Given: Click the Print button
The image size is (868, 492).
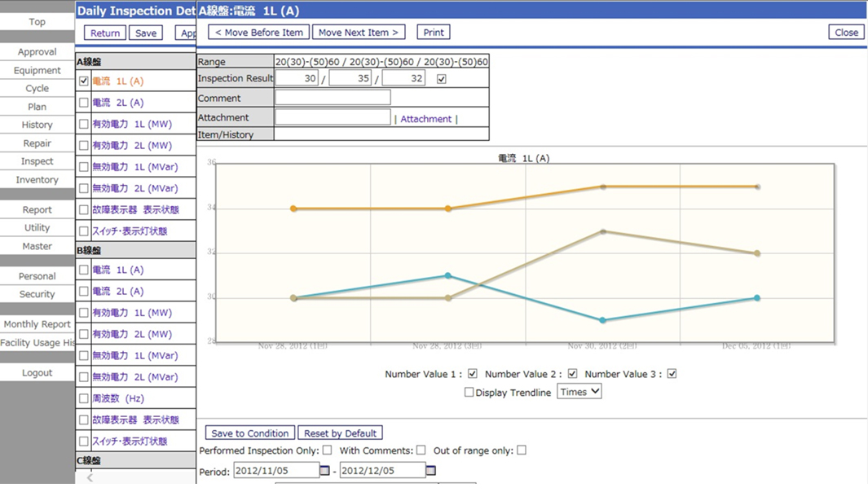Looking at the screenshot, I should (x=434, y=33).
